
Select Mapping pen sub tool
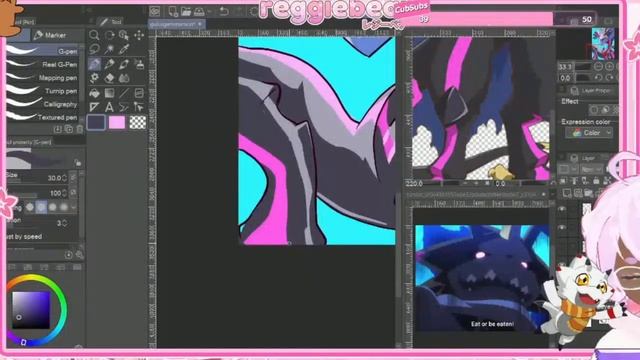click(x=42, y=78)
